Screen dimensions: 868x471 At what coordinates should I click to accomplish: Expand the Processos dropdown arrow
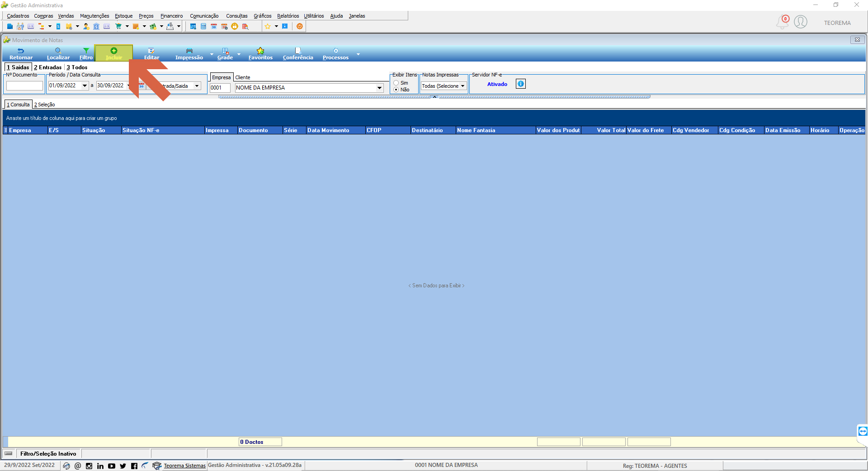click(358, 54)
